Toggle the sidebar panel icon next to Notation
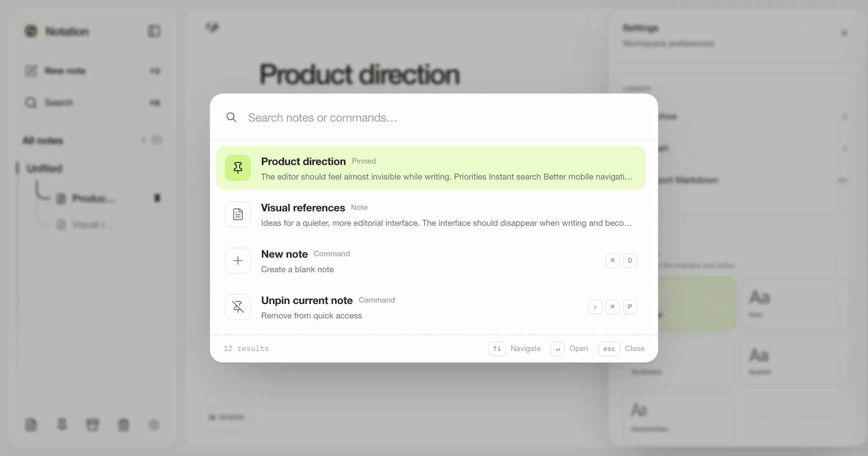Viewport: 868px width, 456px height. coord(154,31)
